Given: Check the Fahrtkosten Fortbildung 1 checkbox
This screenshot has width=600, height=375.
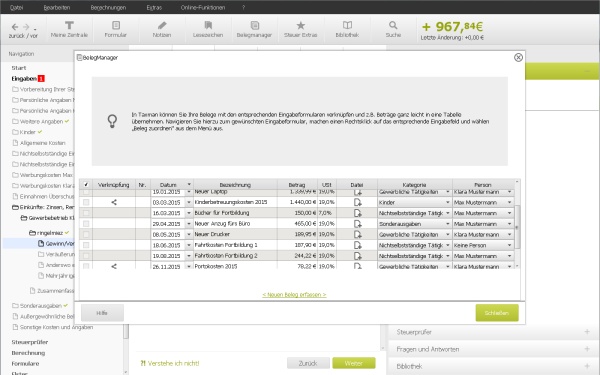Looking at the screenshot, I should [86, 245].
